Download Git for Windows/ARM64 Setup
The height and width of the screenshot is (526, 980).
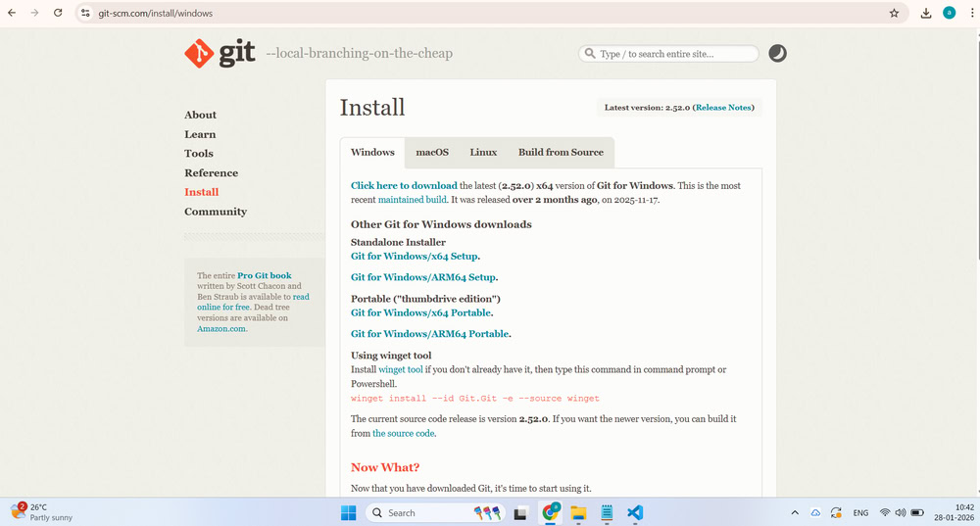[x=423, y=277]
